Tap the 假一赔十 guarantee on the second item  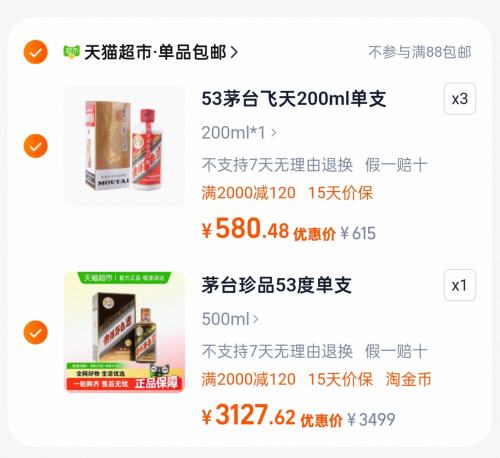tap(396, 351)
